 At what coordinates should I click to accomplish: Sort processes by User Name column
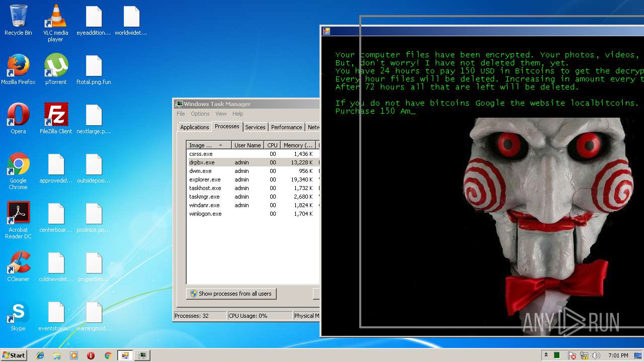pos(248,145)
